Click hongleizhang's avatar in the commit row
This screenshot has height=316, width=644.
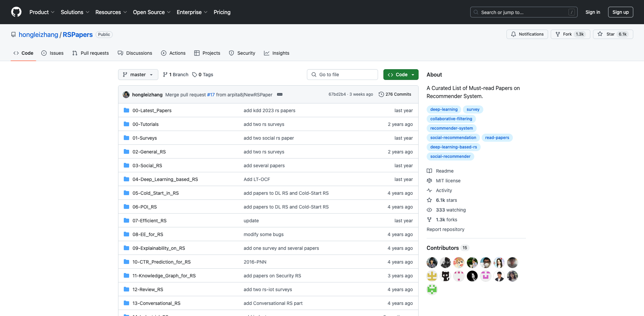(x=126, y=95)
